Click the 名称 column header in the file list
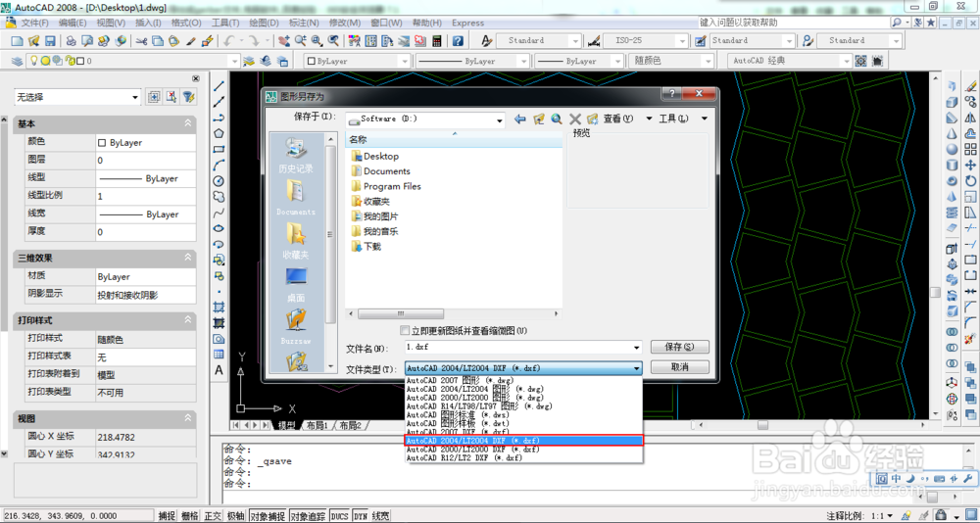Screen dimensions: 980x523 point(454,140)
